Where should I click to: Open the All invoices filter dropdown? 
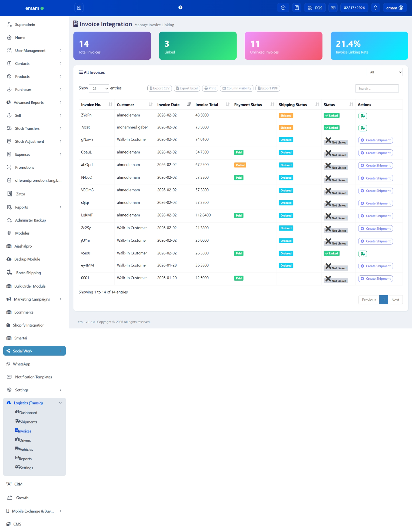pyautogui.click(x=384, y=72)
